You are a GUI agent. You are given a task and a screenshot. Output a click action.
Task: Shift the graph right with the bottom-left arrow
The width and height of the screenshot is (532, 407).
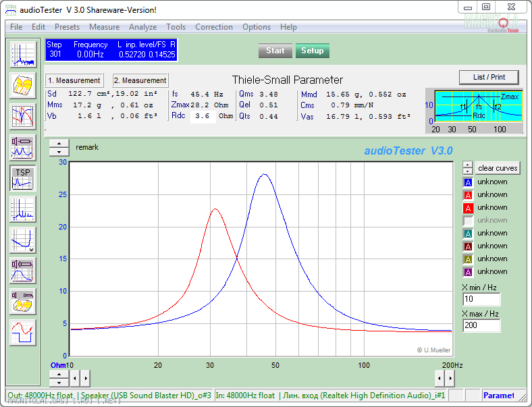[86, 378]
